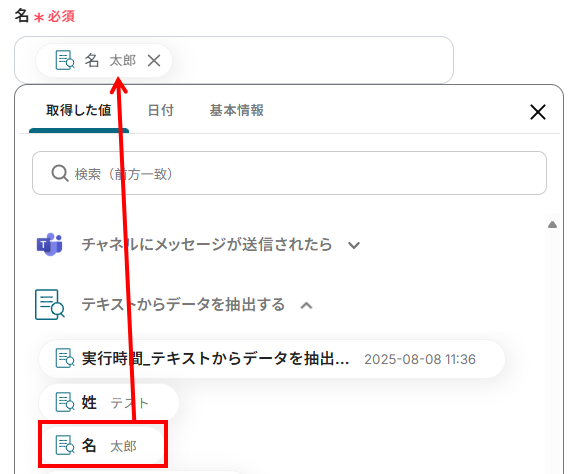The height and width of the screenshot is (474, 576).
Task: Close the value picker panel
Action: coord(538,112)
